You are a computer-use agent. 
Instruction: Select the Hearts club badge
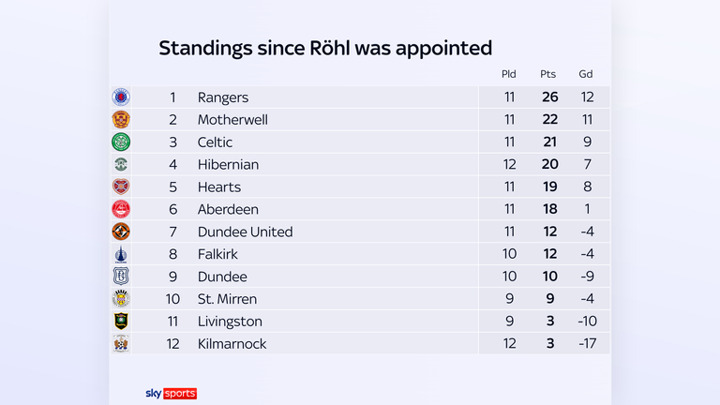[121, 187]
